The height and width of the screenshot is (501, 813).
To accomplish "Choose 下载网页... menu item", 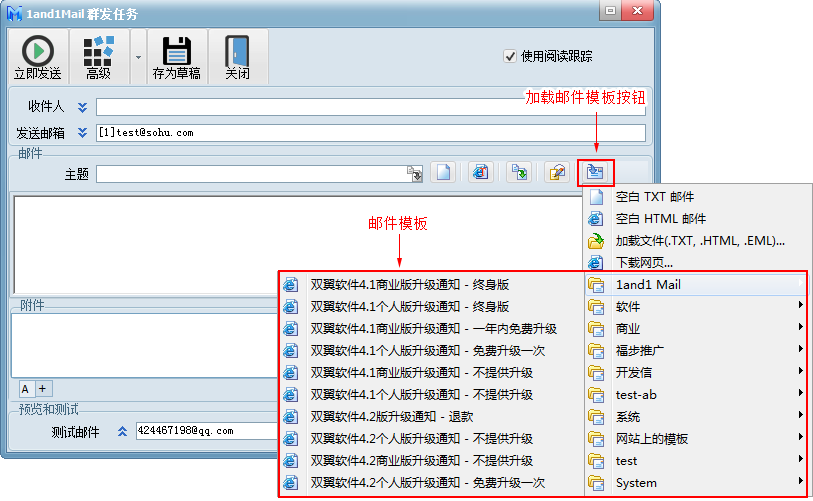I will tap(697, 262).
